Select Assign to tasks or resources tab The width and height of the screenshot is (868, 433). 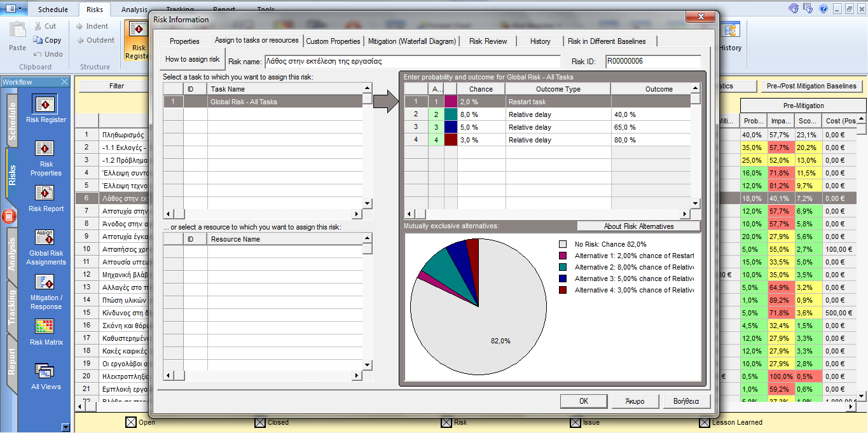256,40
